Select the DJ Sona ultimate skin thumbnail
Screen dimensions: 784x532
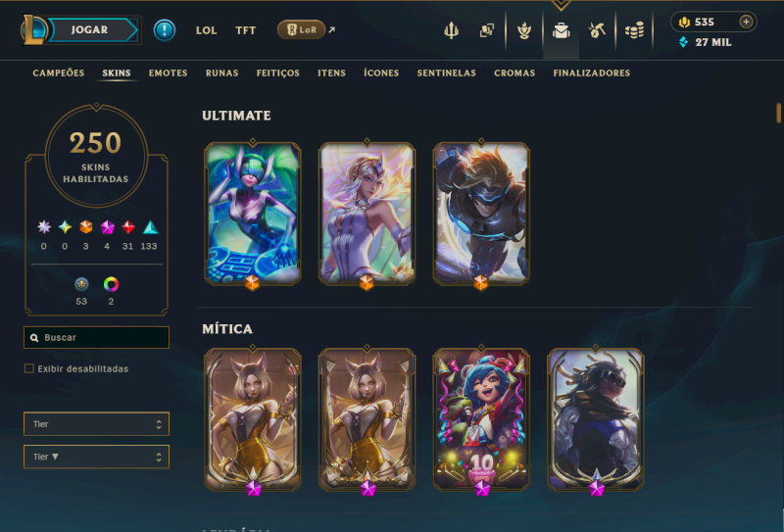[253, 214]
